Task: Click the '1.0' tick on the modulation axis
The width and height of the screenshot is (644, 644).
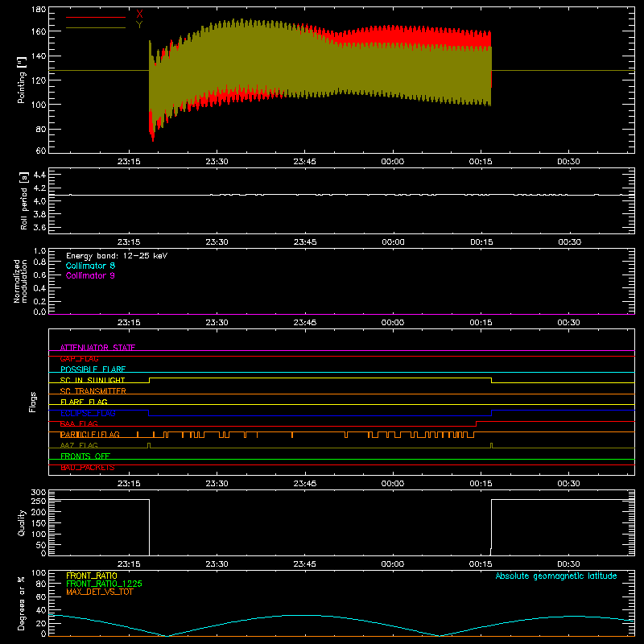Action: coord(39,251)
